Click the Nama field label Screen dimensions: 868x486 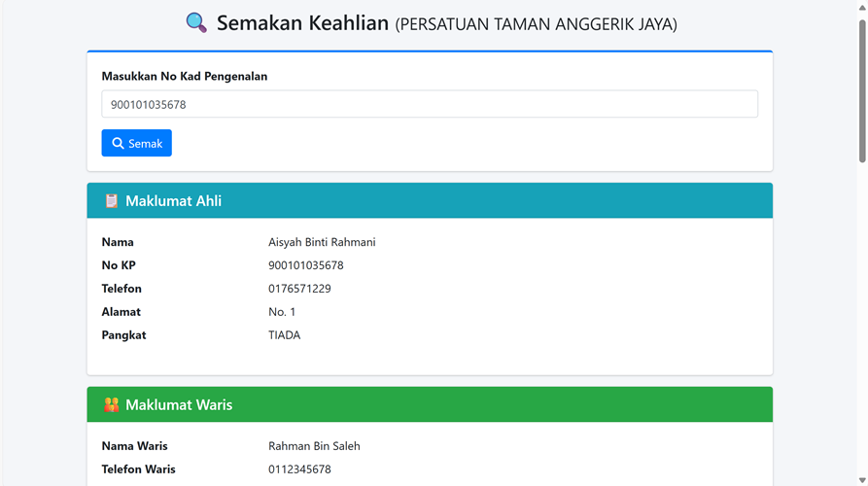tap(118, 242)
